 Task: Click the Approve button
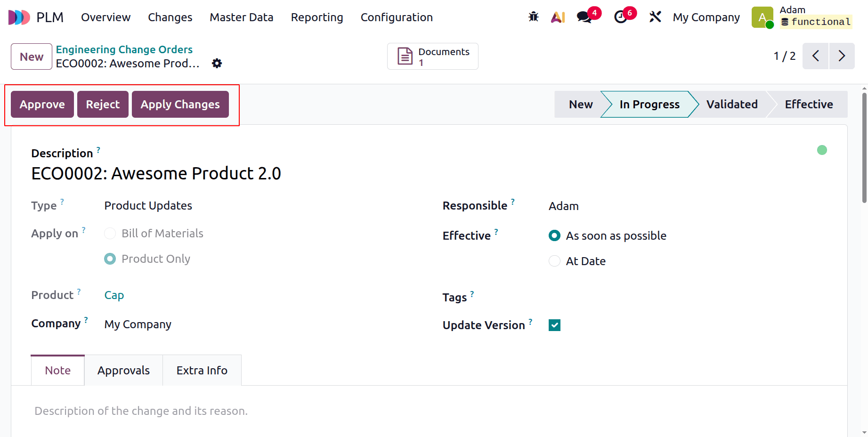(x=42, y=104)
